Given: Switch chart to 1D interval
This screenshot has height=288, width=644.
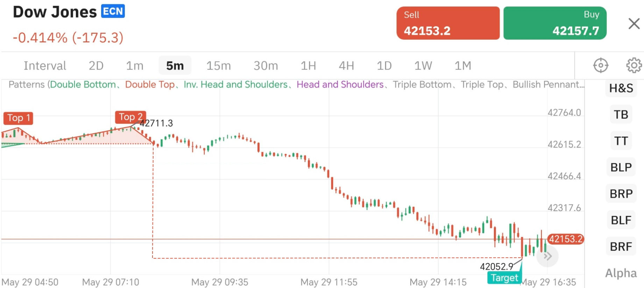Looking at the screenshot, I should pyautogui.click(x=384, y=66).
